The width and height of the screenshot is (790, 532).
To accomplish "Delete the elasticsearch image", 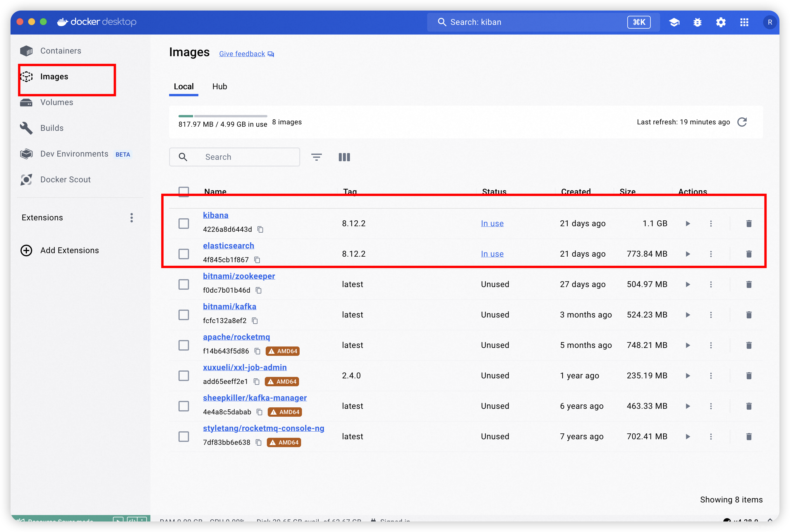I will pyautogui.click(x=749, y=254).
